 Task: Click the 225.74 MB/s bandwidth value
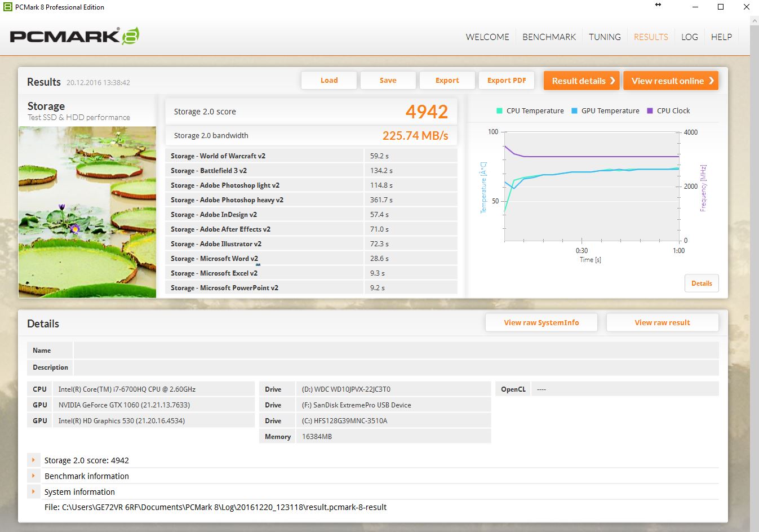click(415, 136)
